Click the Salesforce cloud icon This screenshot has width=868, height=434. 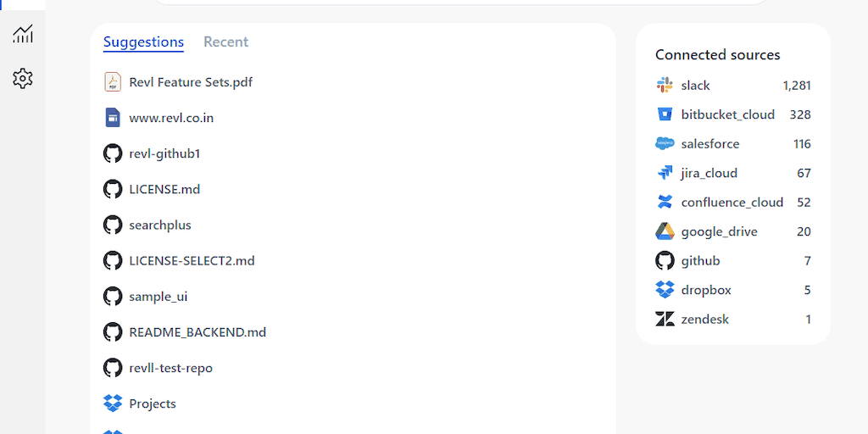665,144
